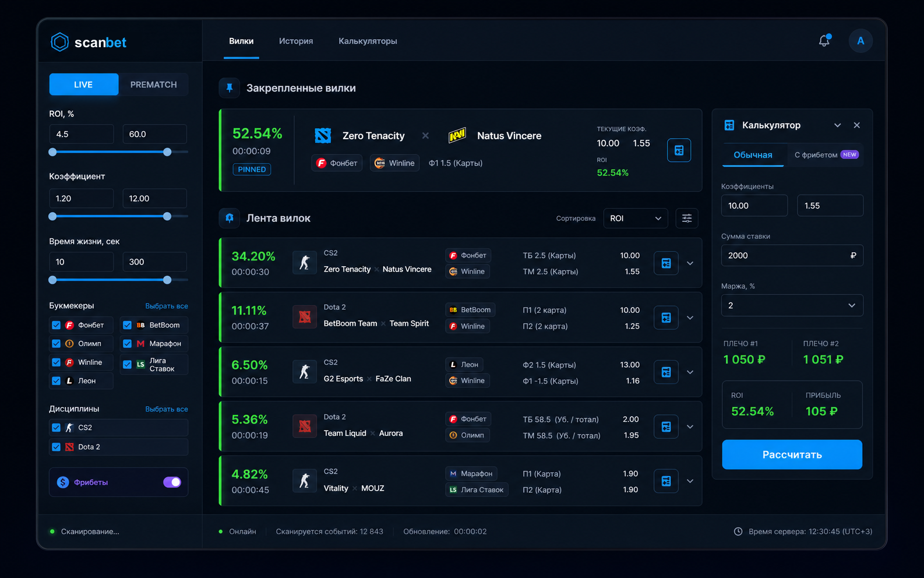Image resolution: width=924 pixels, height=578 pixels.
Task: Open the user avatar menu
Action: (x=860, y=41)
